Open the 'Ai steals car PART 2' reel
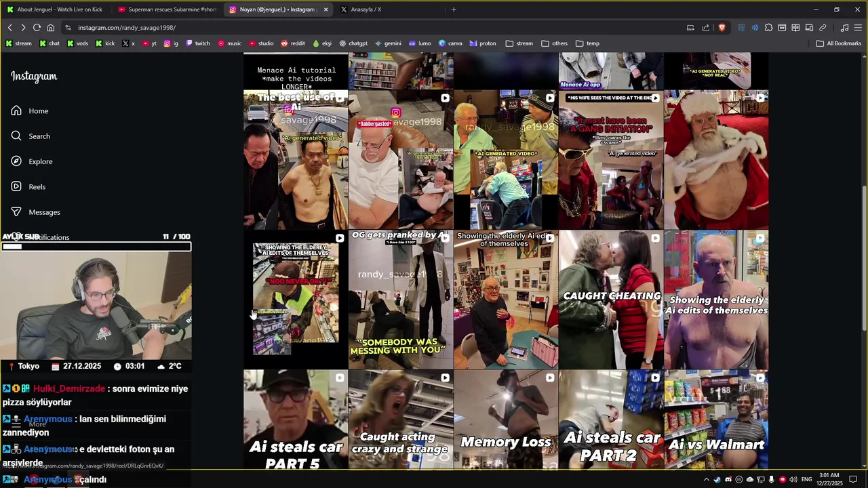The image size is (868, 488). point(611,420)
